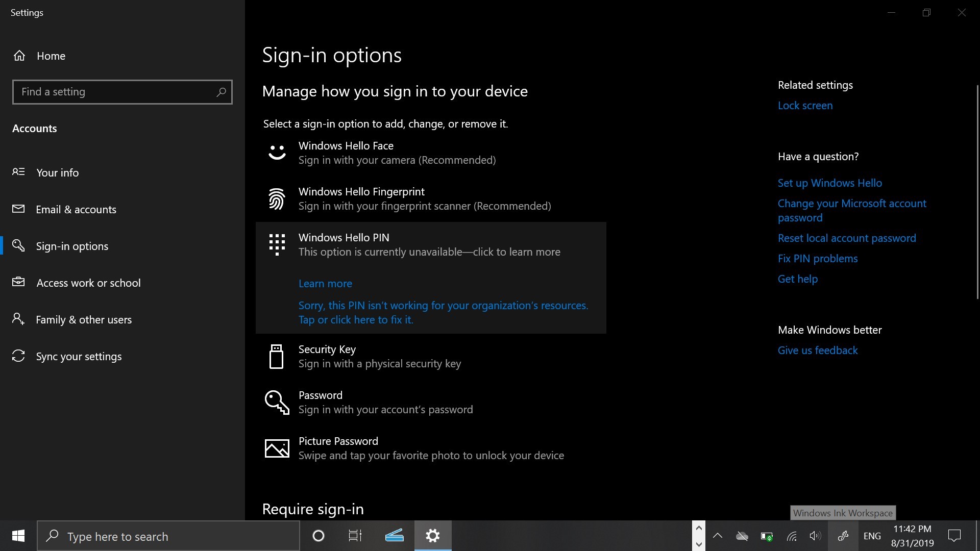Expand the Windows Hello Face option
The height and width of the screenshot is (551, 980).
431,153
